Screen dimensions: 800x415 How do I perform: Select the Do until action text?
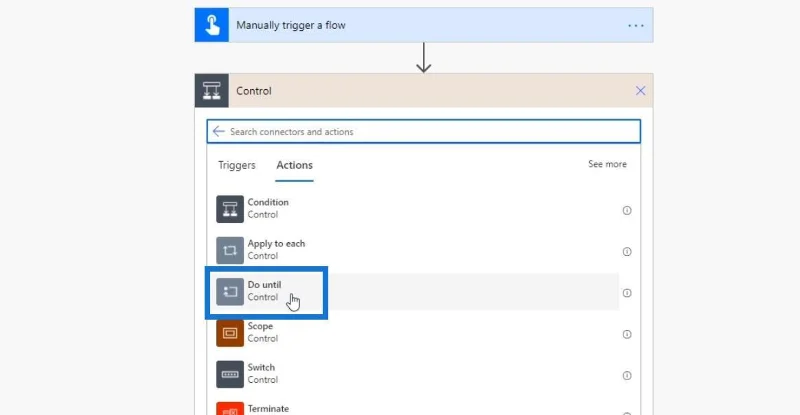(x=264, y=285)
